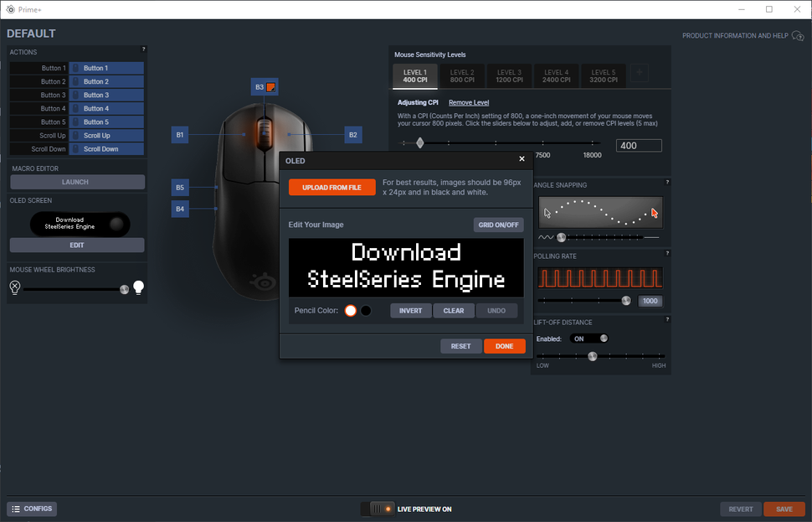Open the Button 5 assignment dropdown
Screen dimensions: 812x522
pos(106,121)
